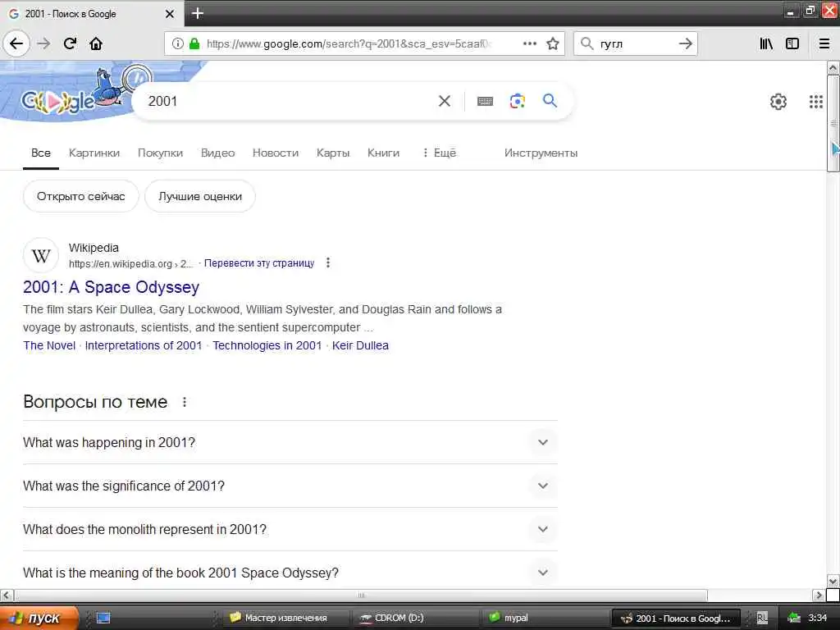Screen dimensions: 840x630
Task: Click the green padlock security icon
Action: pos(194,43)
